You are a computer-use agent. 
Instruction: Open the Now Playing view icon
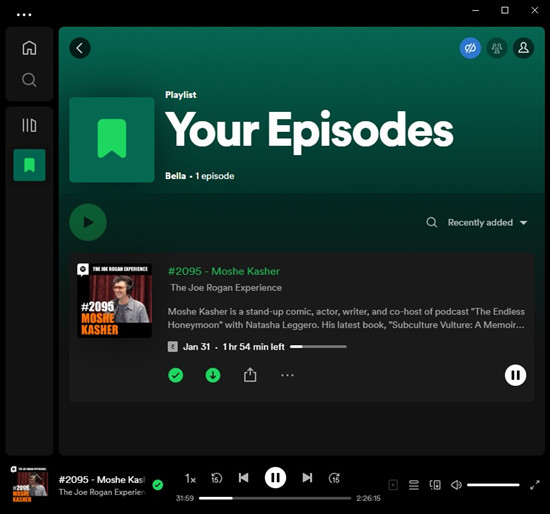(x=393, y=485)
